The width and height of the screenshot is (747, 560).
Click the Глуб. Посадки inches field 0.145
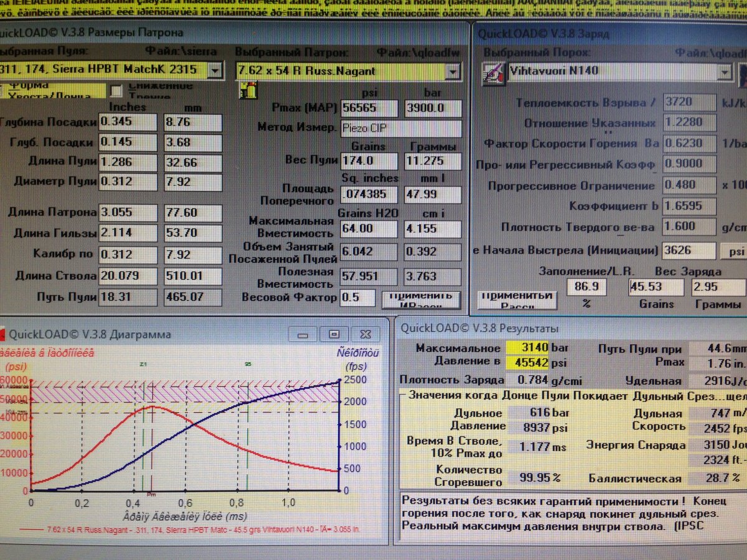click(128, 142)
